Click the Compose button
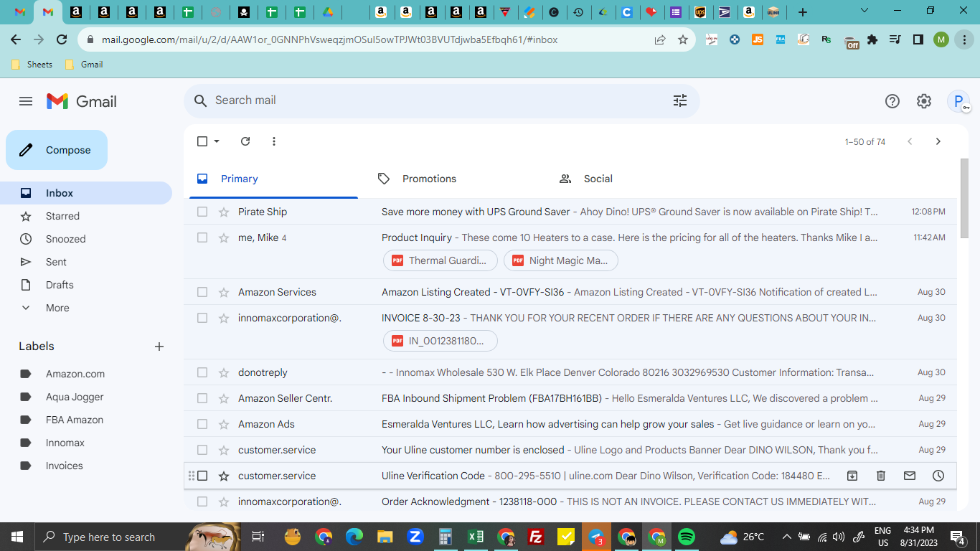The width and height of the screenshot is (980, 551). point(57,150)
